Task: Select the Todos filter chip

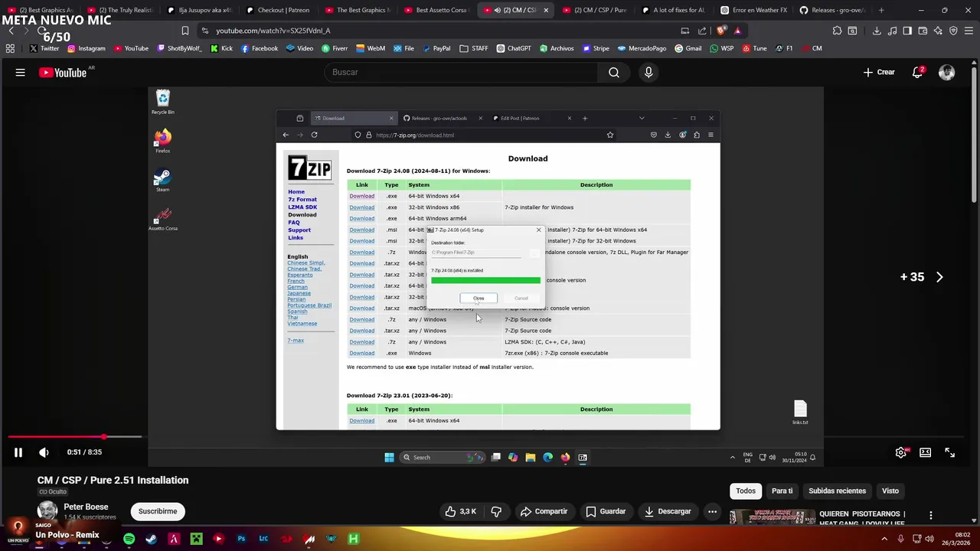Action: pos(746,491)
